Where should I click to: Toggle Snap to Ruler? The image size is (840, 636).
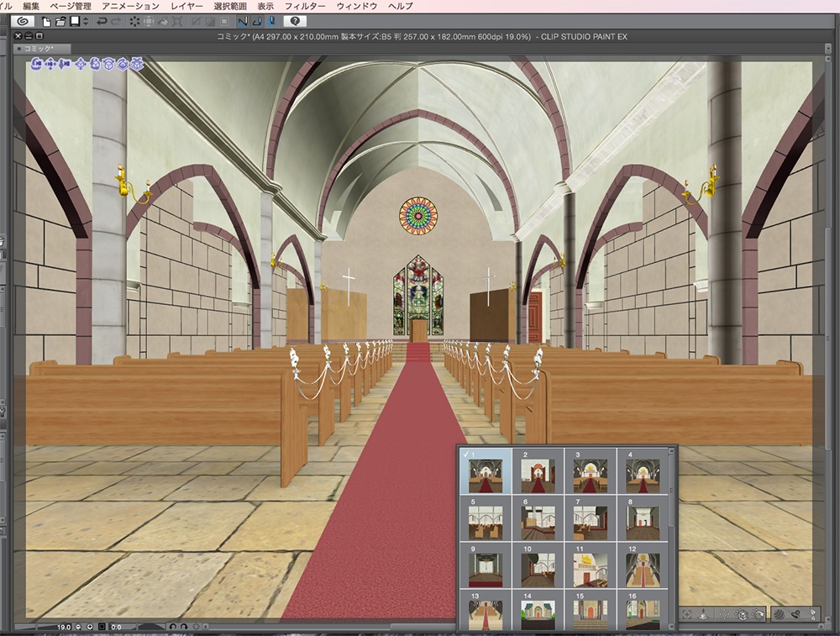tap(243, 22)
